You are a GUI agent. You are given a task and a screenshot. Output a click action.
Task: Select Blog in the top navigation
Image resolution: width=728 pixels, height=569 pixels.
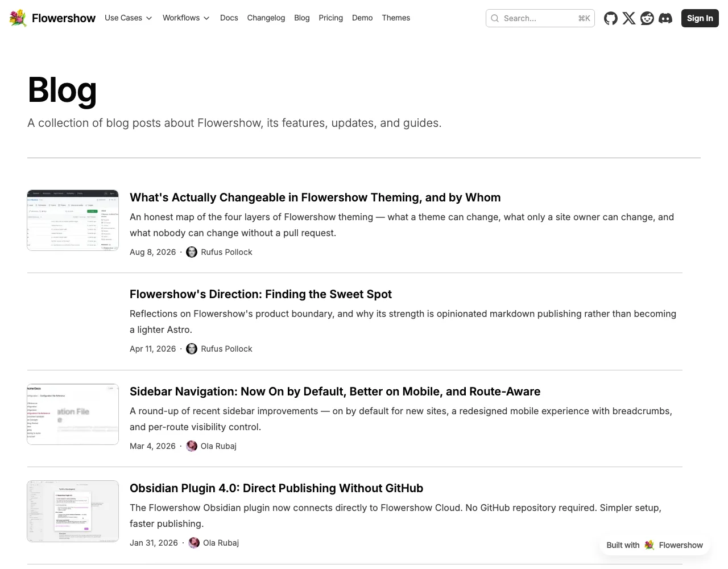tap(302, 18)
